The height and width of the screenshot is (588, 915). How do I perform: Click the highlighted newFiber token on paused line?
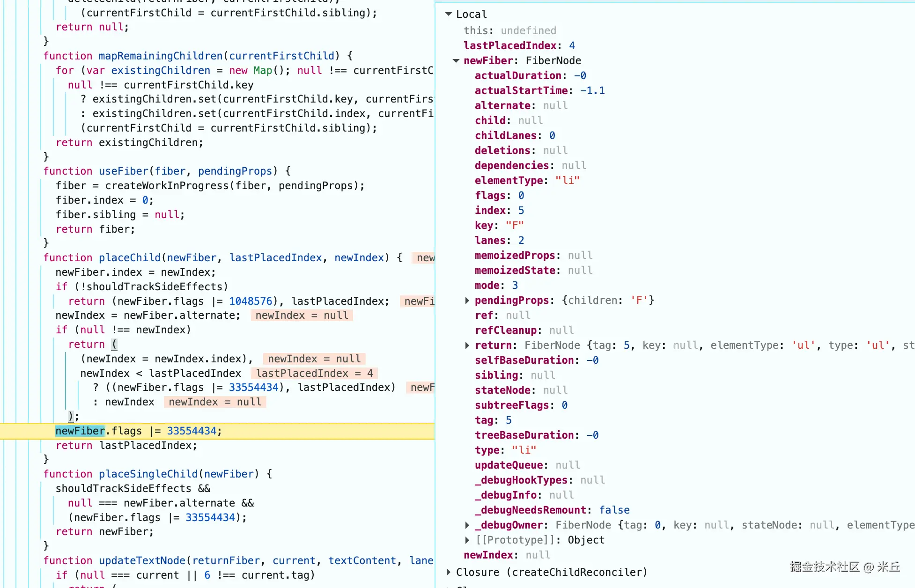pyautogui.click(x=80, y=431)
